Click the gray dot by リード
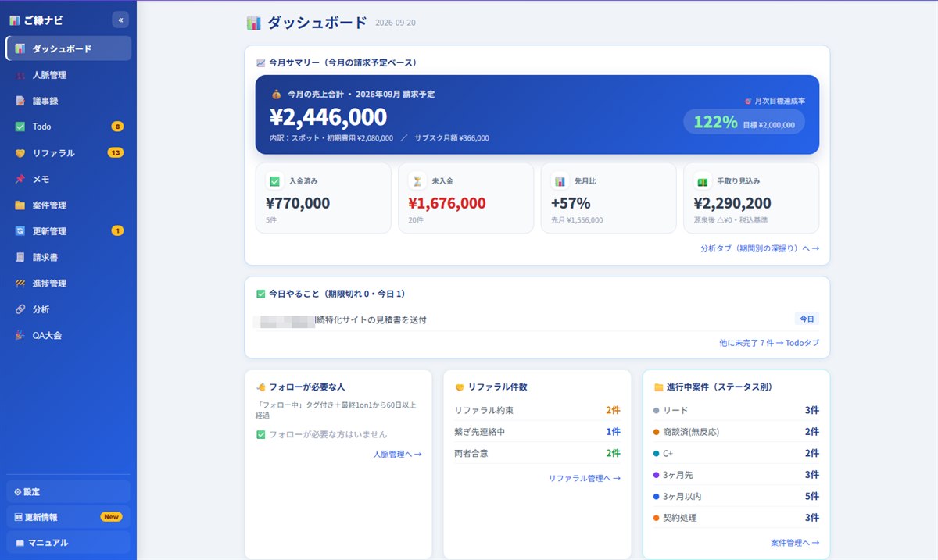 pos(656,410)
